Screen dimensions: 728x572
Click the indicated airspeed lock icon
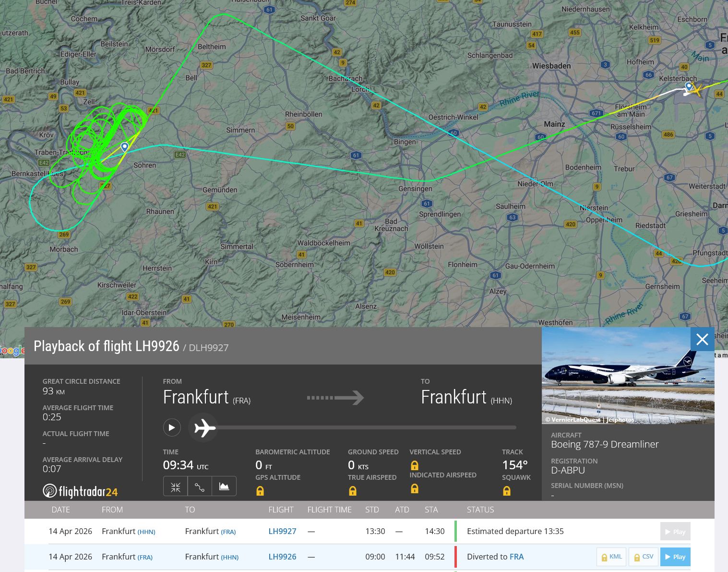coord(414,488)
